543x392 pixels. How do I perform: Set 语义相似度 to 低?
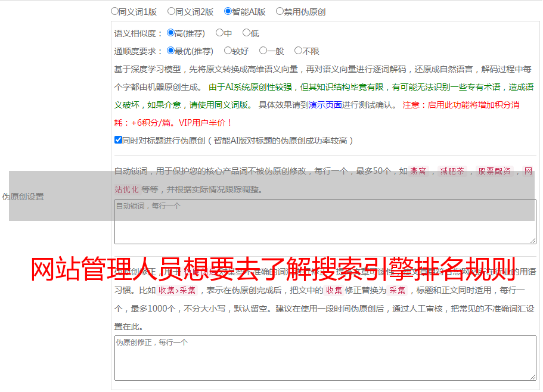(246, 33)
